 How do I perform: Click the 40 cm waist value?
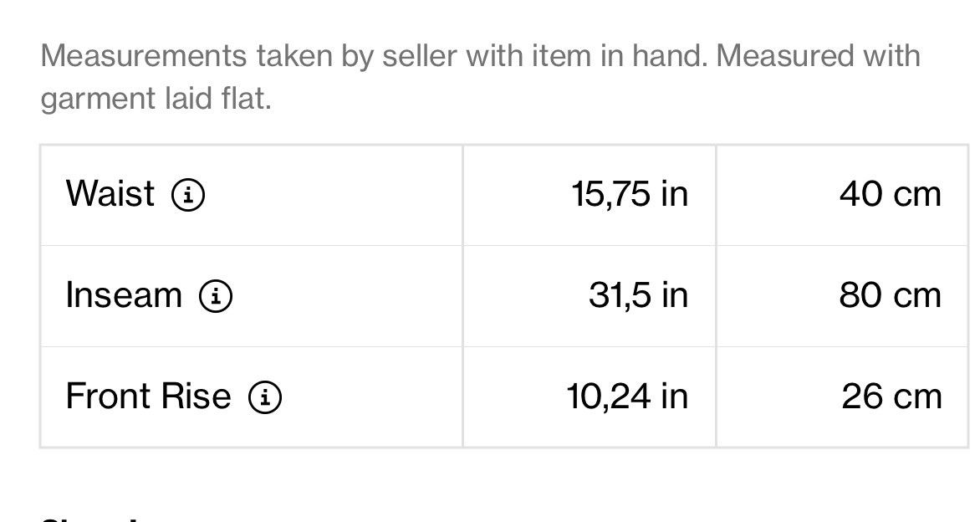[x=891, y=194]
